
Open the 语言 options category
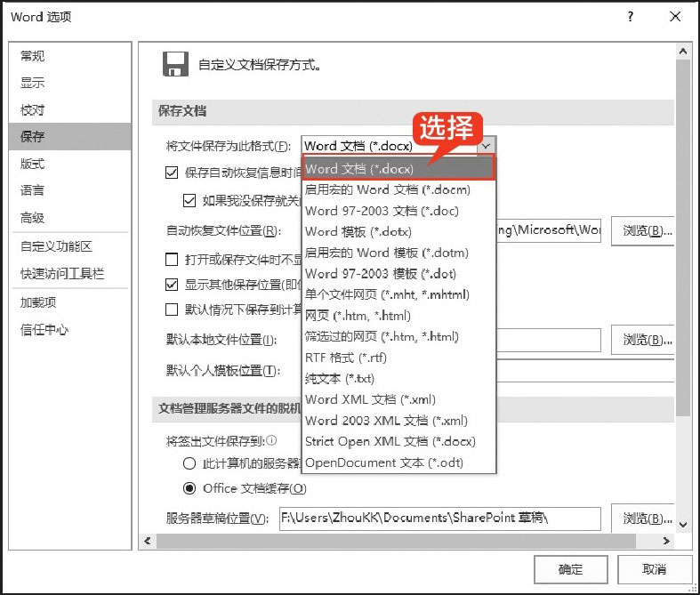tap(69, 190)
